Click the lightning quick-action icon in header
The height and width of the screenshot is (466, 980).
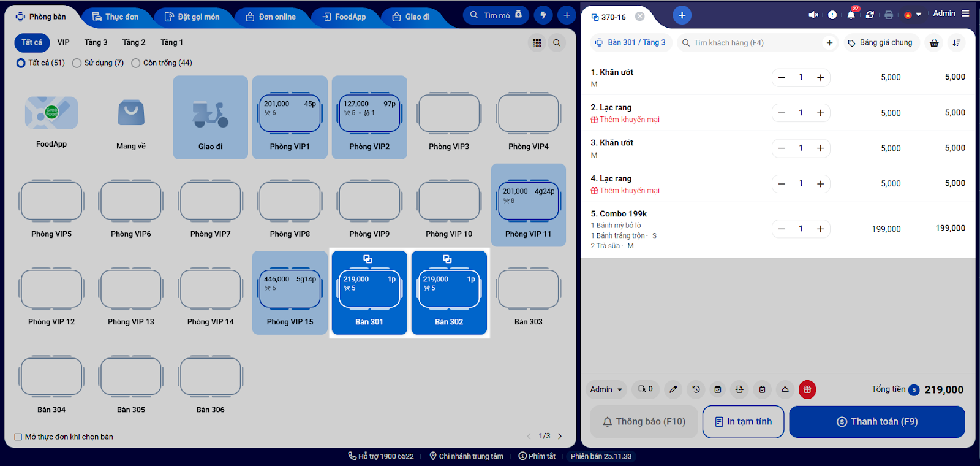tap(543, 15)
